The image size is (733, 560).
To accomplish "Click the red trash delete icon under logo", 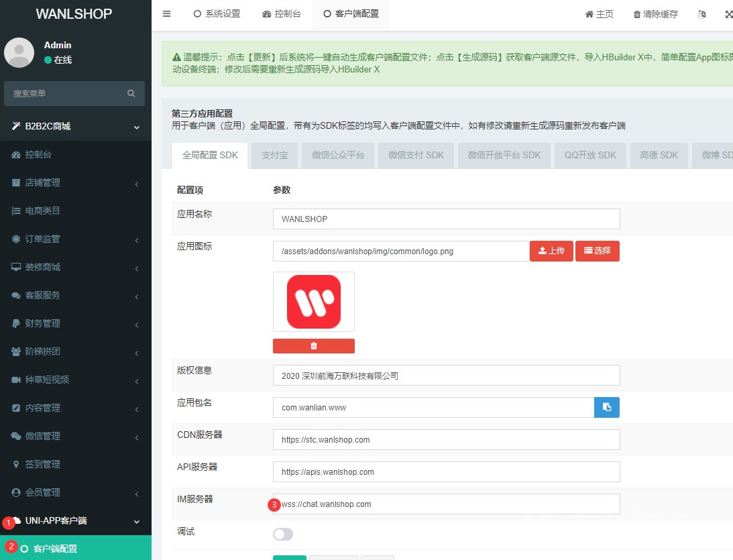I will point(314,346).
